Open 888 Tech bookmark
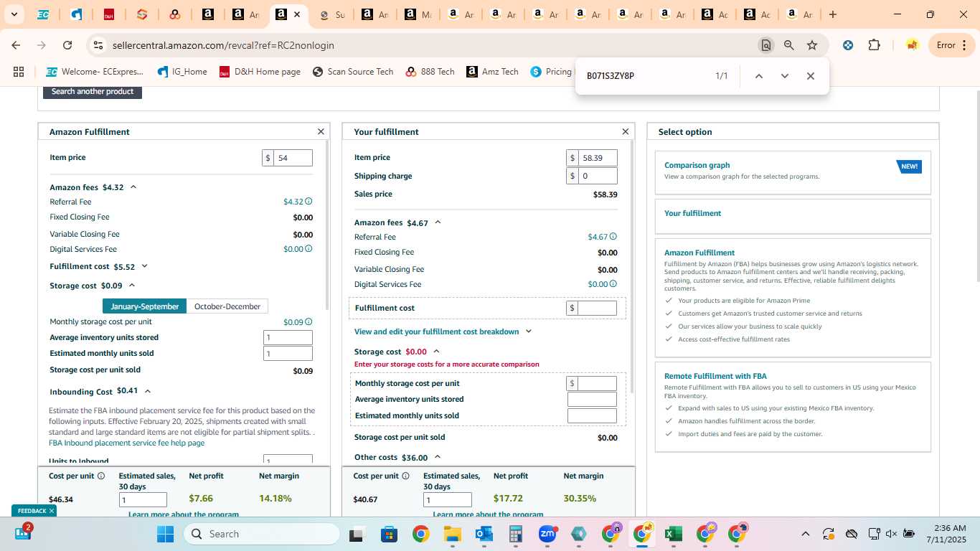The height and width of the screenshot is (551, 980). click(x=430, y=72)
